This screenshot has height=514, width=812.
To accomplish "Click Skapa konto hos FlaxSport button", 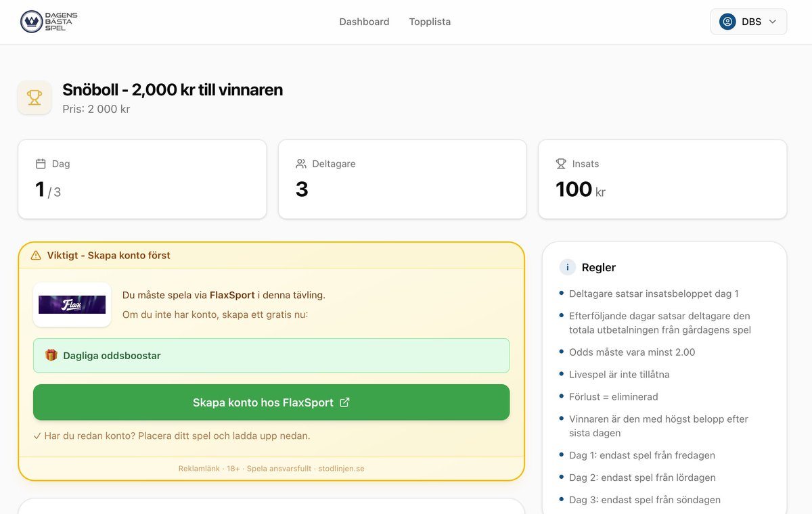I will tap(271, 402).
